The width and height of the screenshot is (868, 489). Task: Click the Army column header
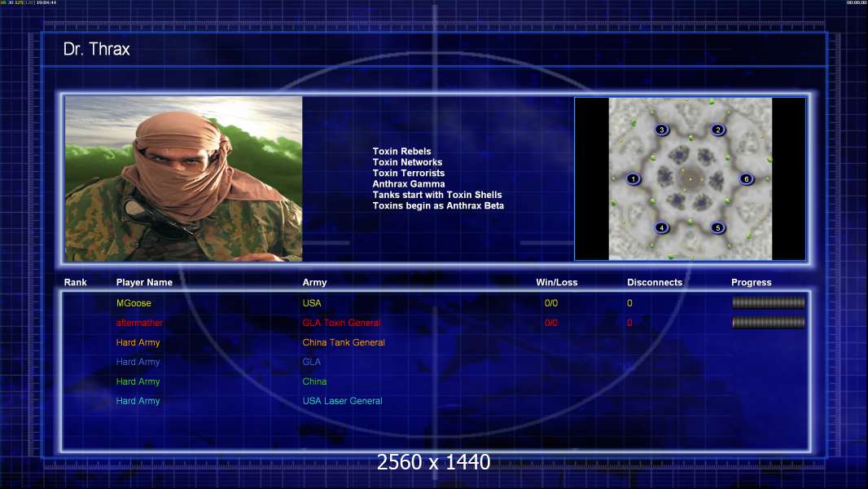314,283
